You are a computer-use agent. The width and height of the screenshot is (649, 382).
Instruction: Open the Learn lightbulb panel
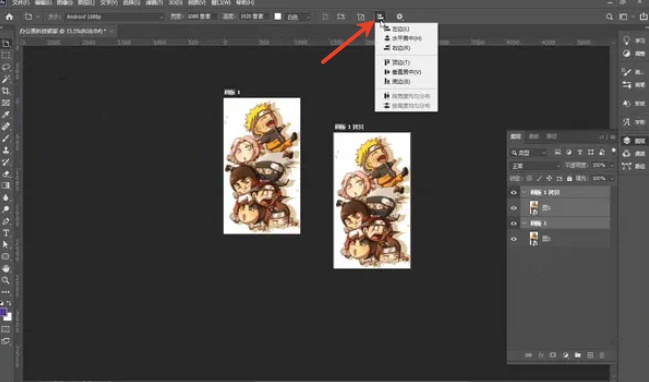(x=627, y=40)
